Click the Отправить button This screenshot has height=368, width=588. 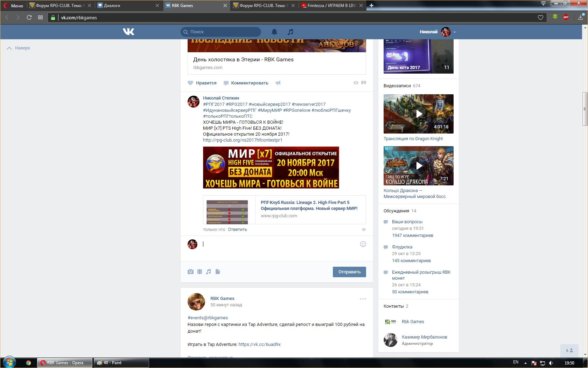(349, 272)
